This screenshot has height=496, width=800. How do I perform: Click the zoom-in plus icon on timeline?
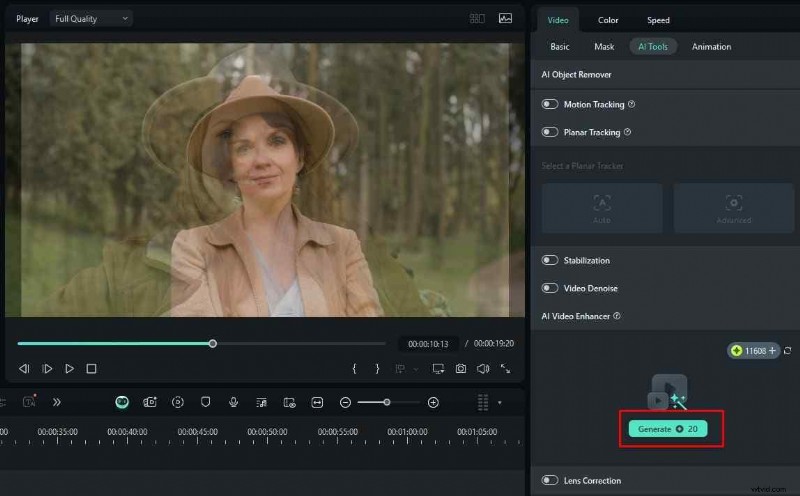(433, 402)
